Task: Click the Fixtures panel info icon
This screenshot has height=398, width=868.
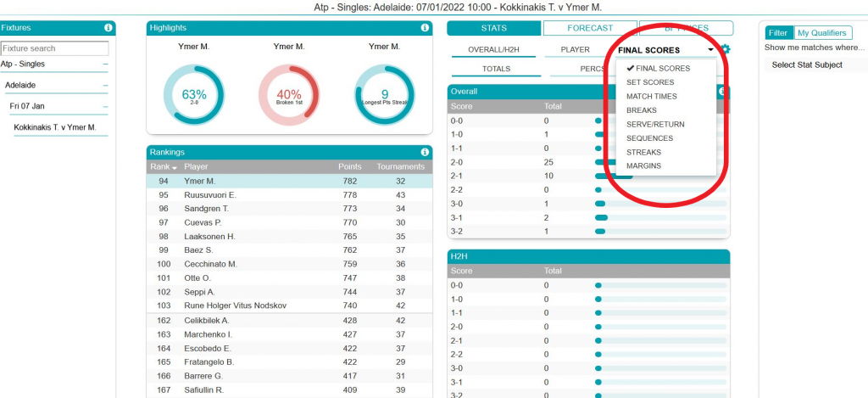Action: click(x=108, y=28)
